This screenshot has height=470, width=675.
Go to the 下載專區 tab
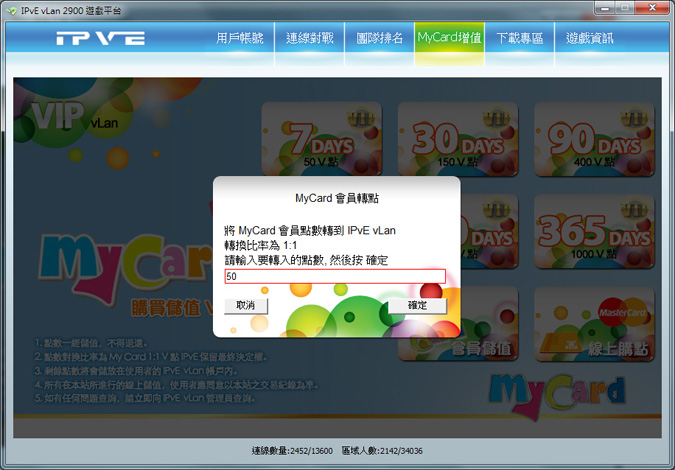(520, 38)
